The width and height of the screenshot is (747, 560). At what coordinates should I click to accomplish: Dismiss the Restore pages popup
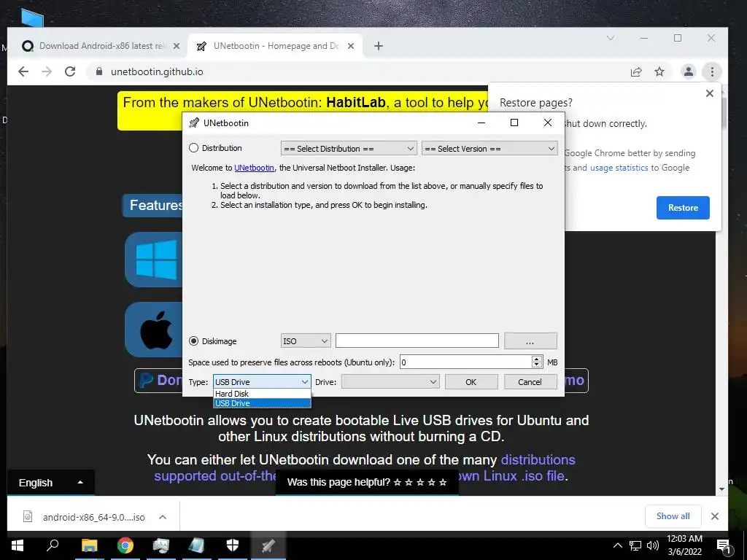709,93
